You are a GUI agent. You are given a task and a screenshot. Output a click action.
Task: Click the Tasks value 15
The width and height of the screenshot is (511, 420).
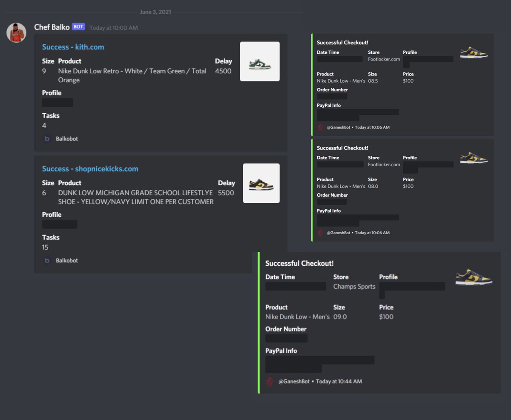pyautogui.click(x=45, y=247)
